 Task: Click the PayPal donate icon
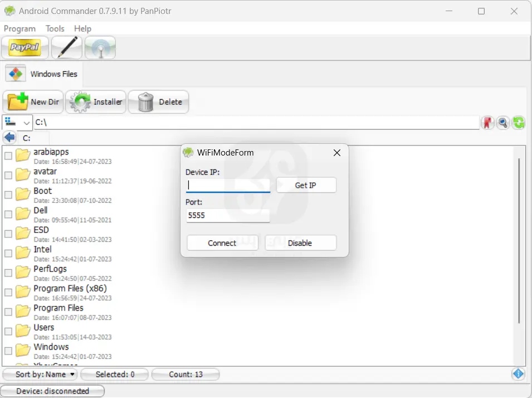25,48
